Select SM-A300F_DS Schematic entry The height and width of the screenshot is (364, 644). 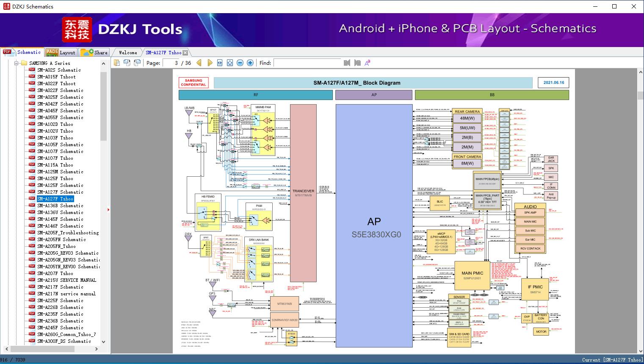pos(64,341)
